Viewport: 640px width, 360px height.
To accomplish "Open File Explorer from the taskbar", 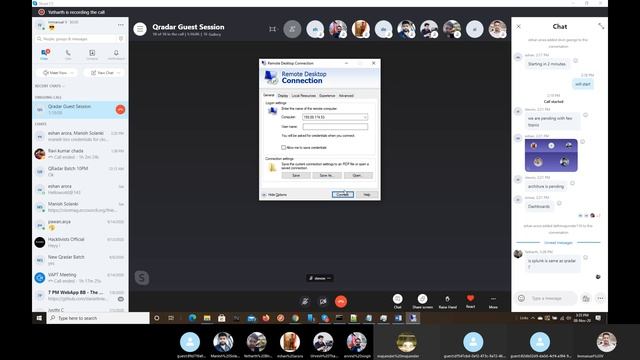I will pyautogui.click(x=207, y=318).
